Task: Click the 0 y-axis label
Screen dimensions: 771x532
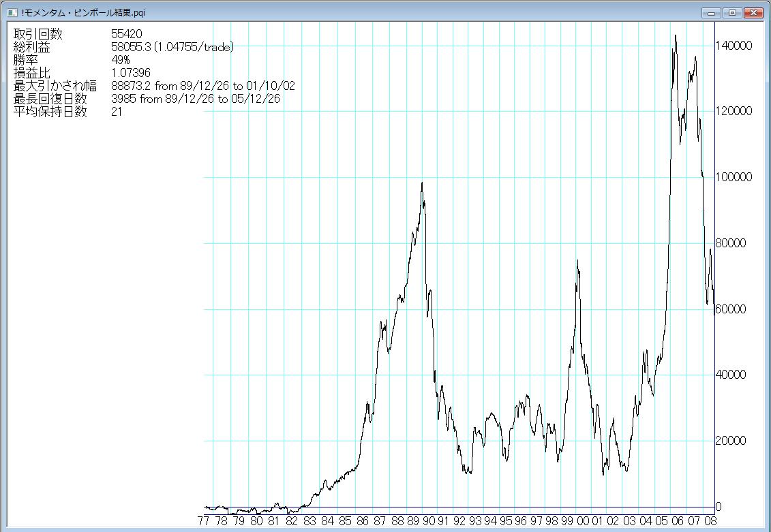Action: tap(719, 507)
